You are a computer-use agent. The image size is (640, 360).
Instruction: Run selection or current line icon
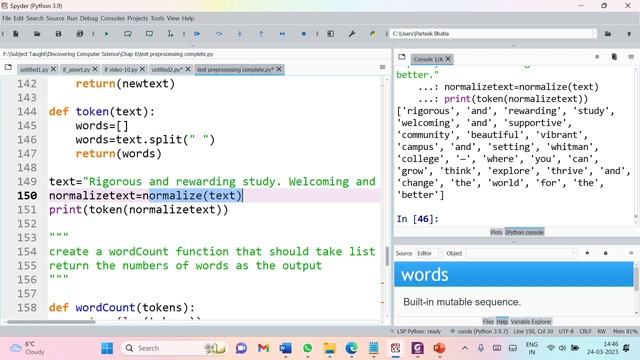pyautogui.click(x=171, y=34)
